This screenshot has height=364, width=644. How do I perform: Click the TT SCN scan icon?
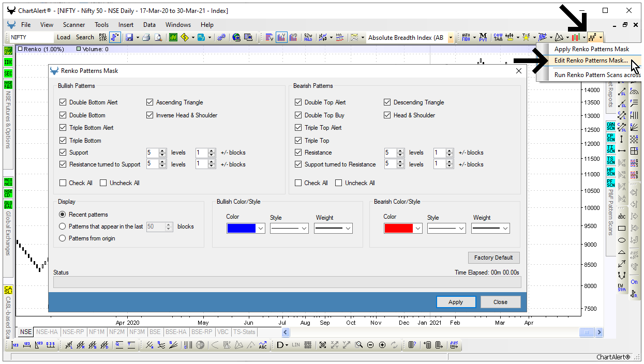610,149
